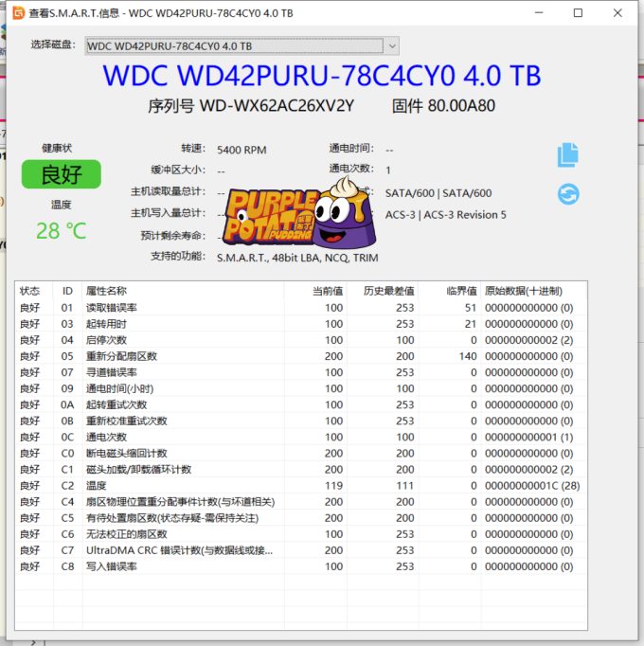This screenshot has width=644, height=646.
Task: Close the S.M.A.R.T. info window
Action: [617, 13]
